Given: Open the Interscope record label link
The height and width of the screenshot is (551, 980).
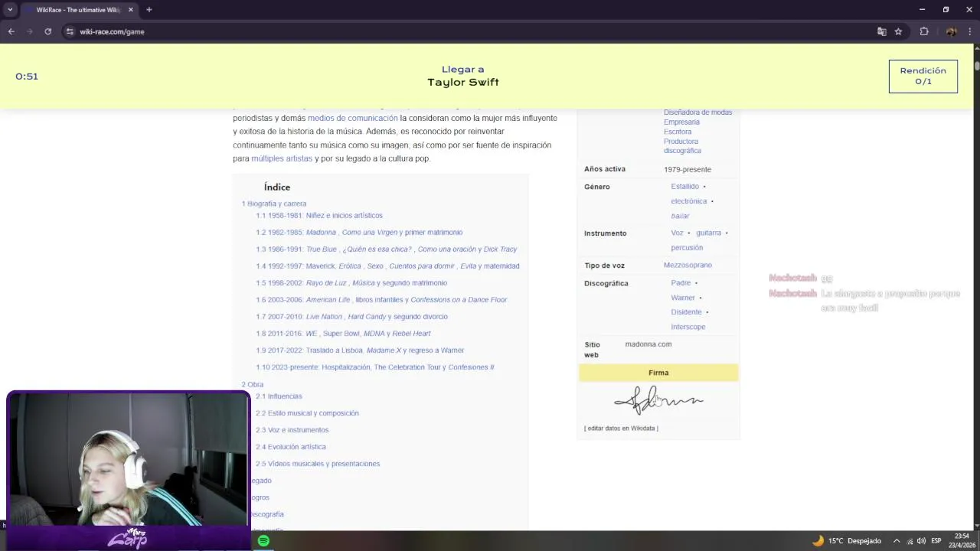Looking at the screenshot, I should point(688,327).
